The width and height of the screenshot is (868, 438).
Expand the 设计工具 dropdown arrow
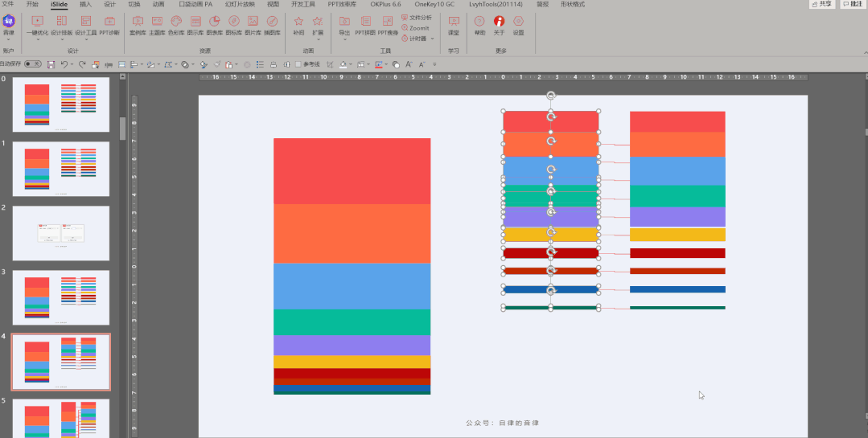86,39
